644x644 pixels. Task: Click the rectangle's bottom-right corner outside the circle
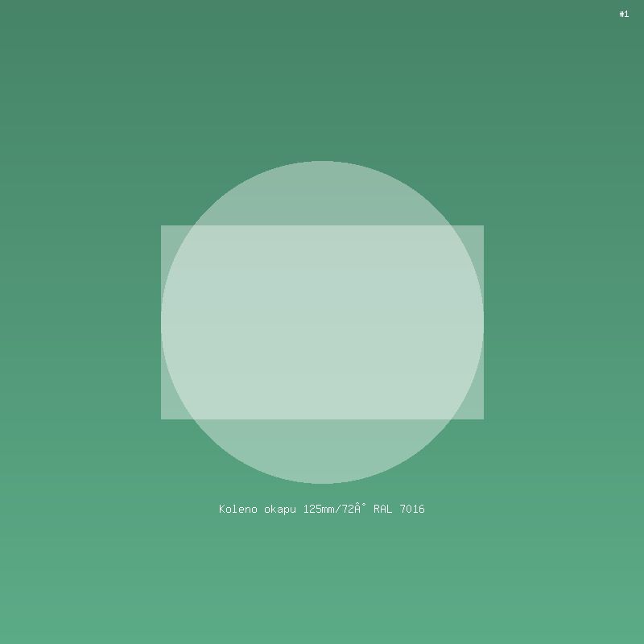[x=477, y=412]
